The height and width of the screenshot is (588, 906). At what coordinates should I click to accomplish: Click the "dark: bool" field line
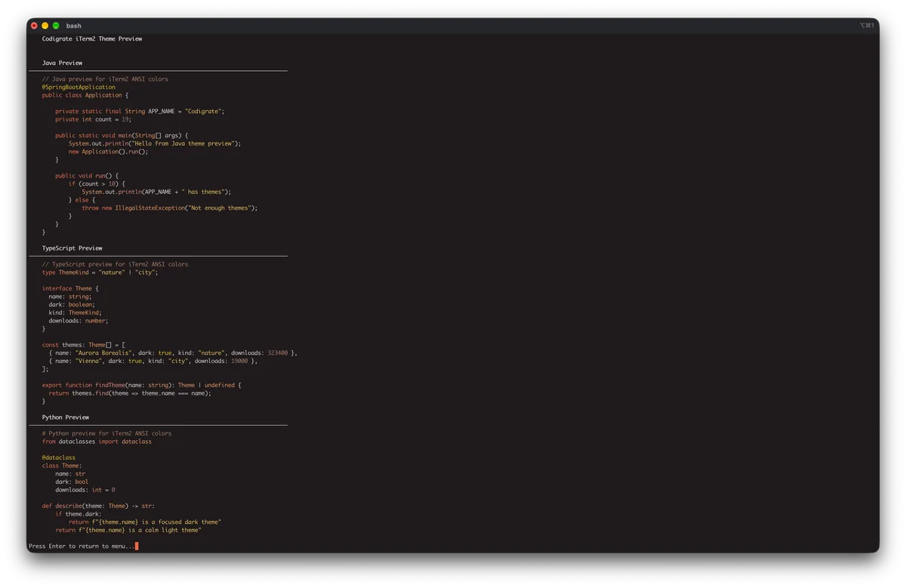click(x=72, y=482)
